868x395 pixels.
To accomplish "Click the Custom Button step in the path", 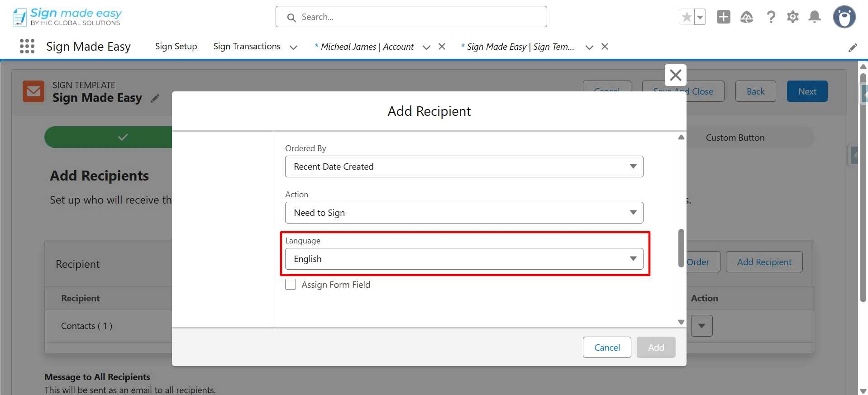I will [735, 138].
